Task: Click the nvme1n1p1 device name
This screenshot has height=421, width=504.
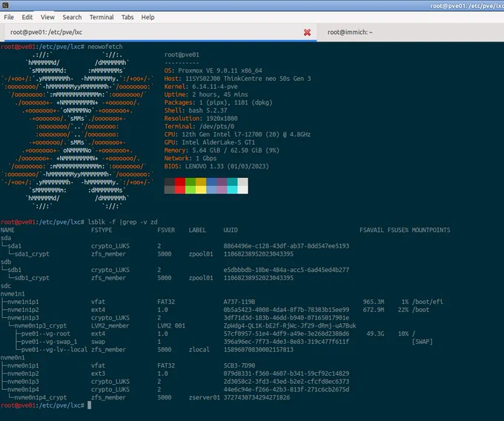Action: [23, 302]
